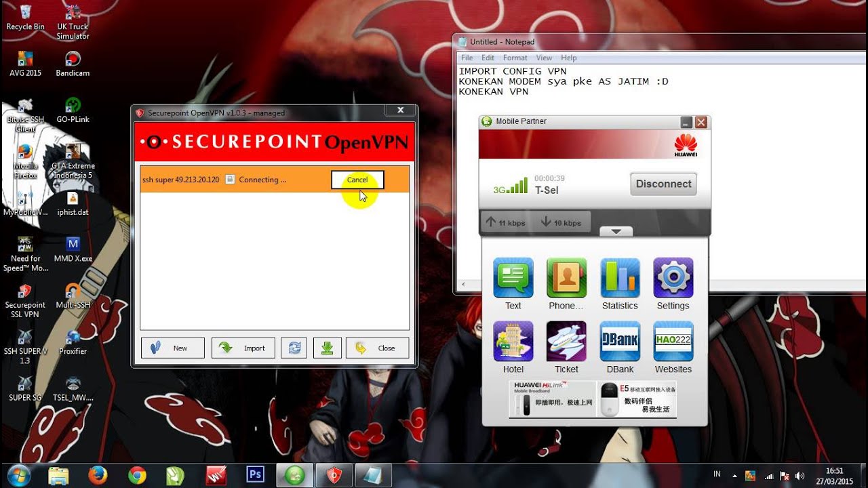The image size is (868, 488).
Task: Click the Import config button
Action: pos(243,348)
